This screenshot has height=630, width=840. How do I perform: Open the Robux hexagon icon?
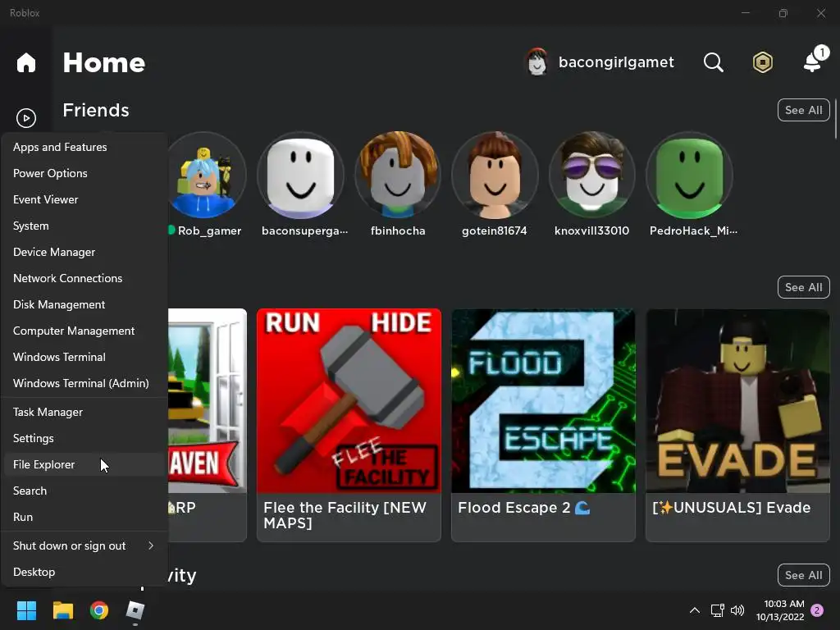pyautogui.click(x=762, y=62)
